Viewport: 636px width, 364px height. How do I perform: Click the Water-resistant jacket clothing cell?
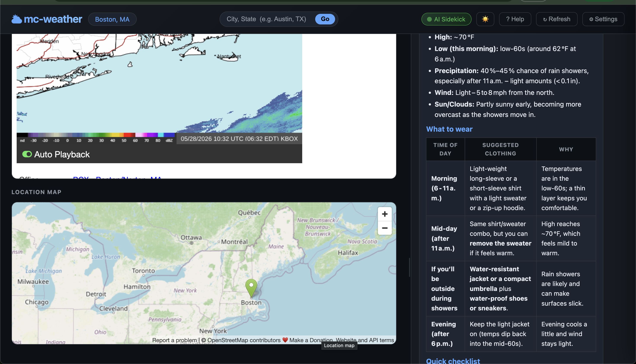tap(500, 289)
